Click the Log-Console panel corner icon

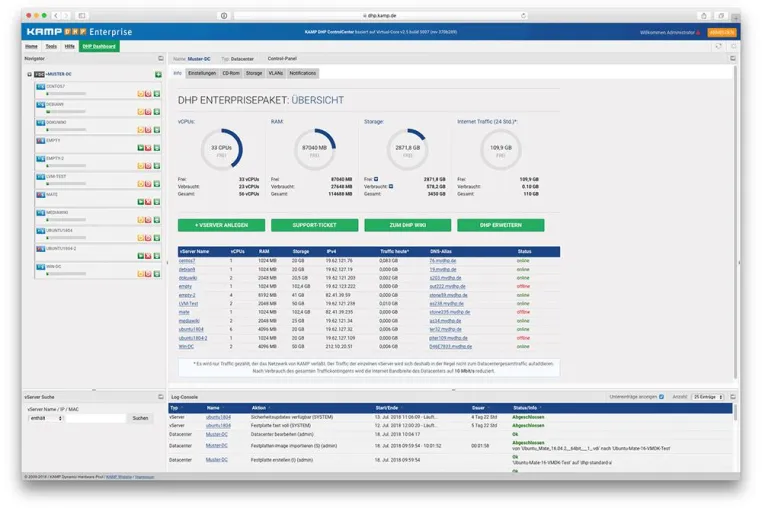click(x=733, y=397)
